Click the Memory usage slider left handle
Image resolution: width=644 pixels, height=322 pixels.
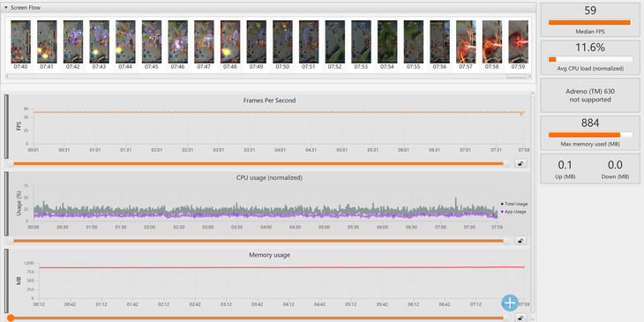(x=11, y=318)
